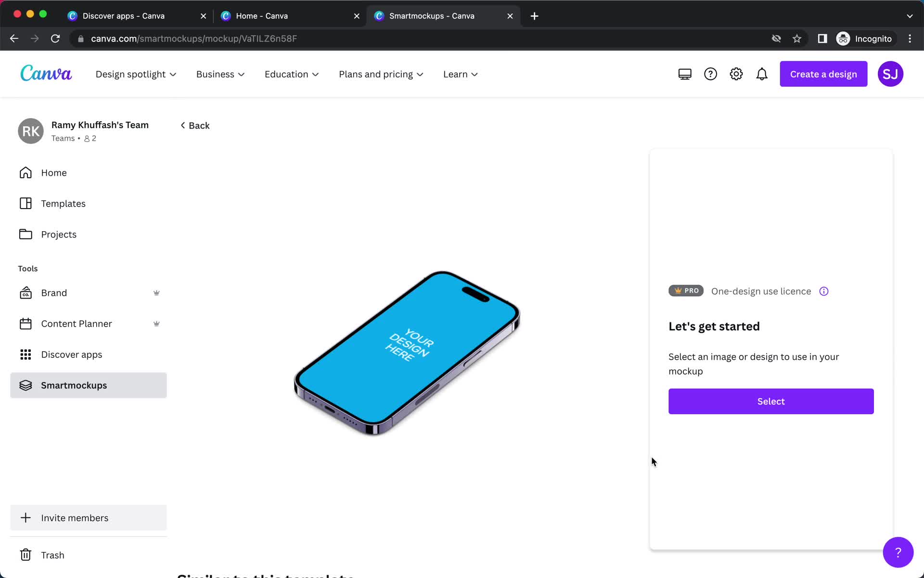Screen dimensions: 924x578
Task: Open Templates in the sidebar
Action: pos(89,203)
